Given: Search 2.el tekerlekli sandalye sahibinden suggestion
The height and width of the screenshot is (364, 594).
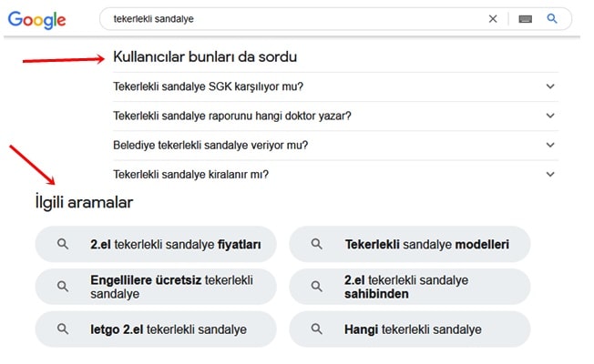Looking at the screenshot, I should pyautogui.click(x=409, y=287).
